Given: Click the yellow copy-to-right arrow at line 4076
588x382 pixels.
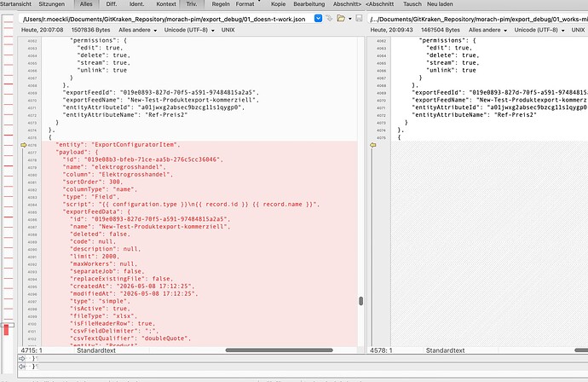Looking at the screenshot, I should pyautogui.click(x=24, y=145).
